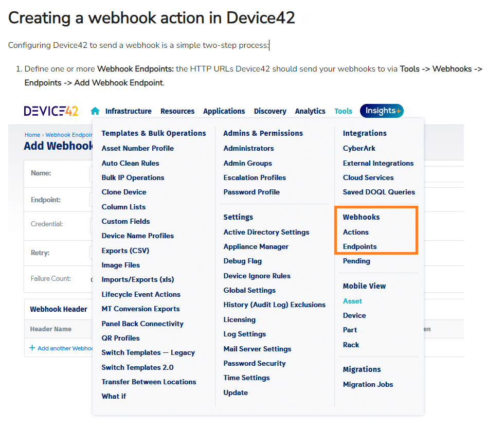Click the Device42 logo
The image size is (504, 428).
[51, 111]
